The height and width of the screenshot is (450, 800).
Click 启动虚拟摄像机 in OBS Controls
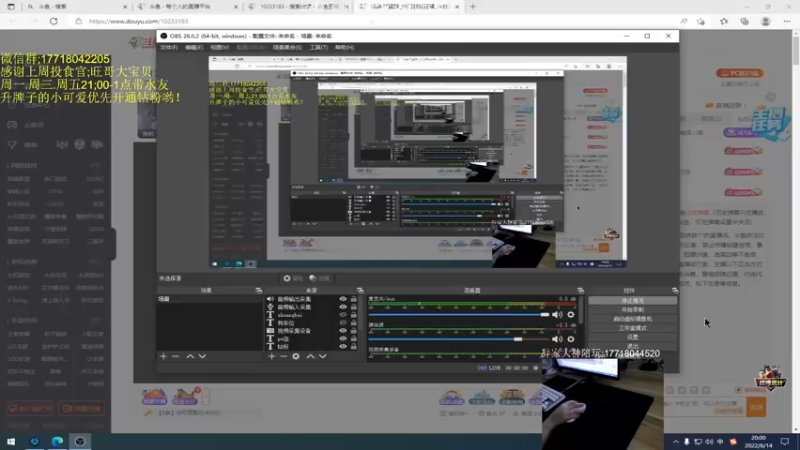click(633, 319)
